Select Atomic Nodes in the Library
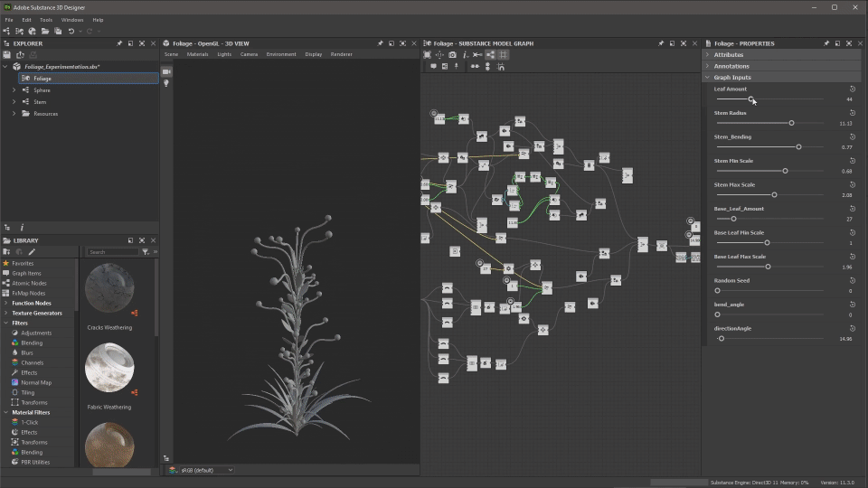This screenshot has width=868, height=488. 29,283
